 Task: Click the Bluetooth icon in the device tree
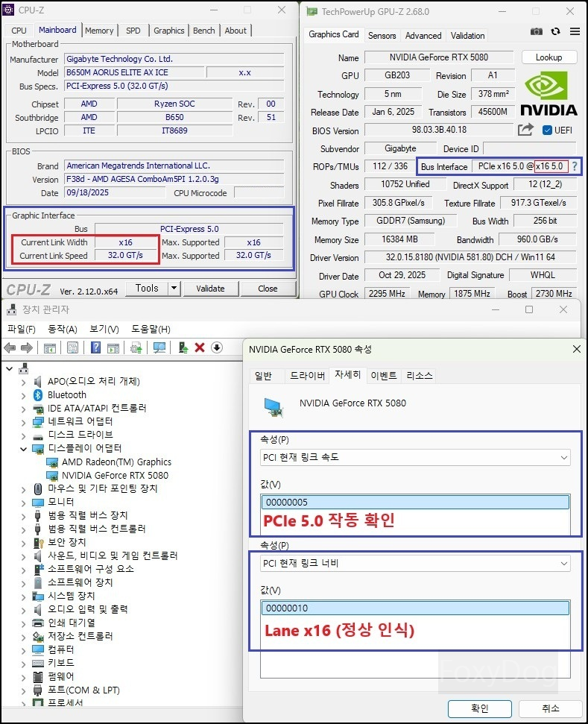[38, 394]
